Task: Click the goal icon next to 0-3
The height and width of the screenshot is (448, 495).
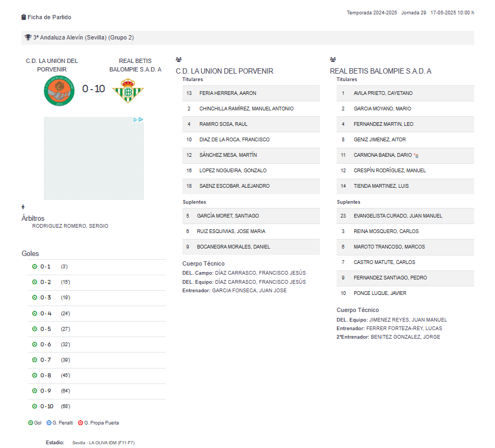Action: click(35, 298)
